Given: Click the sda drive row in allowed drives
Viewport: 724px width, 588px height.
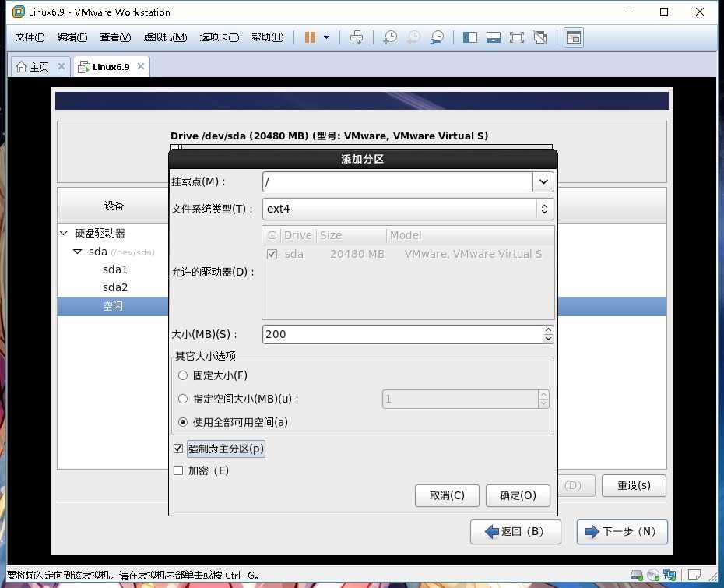Looking at the screenshot, I should pyautogui.click(x=408, y=254).
